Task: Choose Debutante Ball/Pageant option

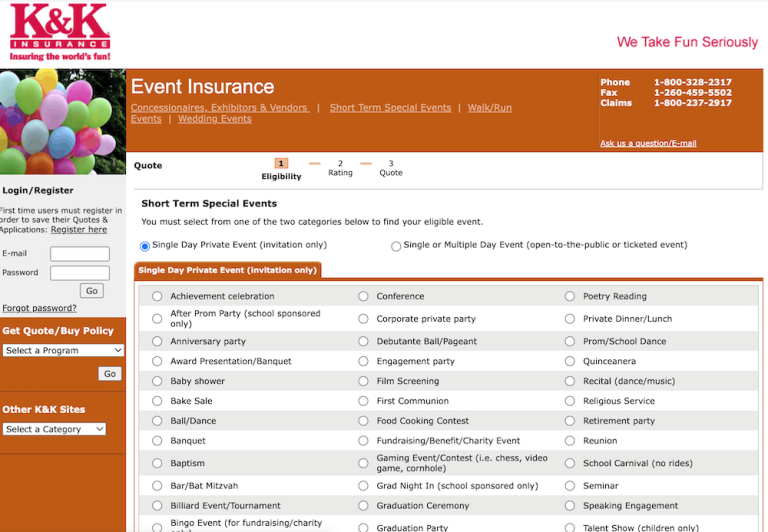Action: point(363,341)
